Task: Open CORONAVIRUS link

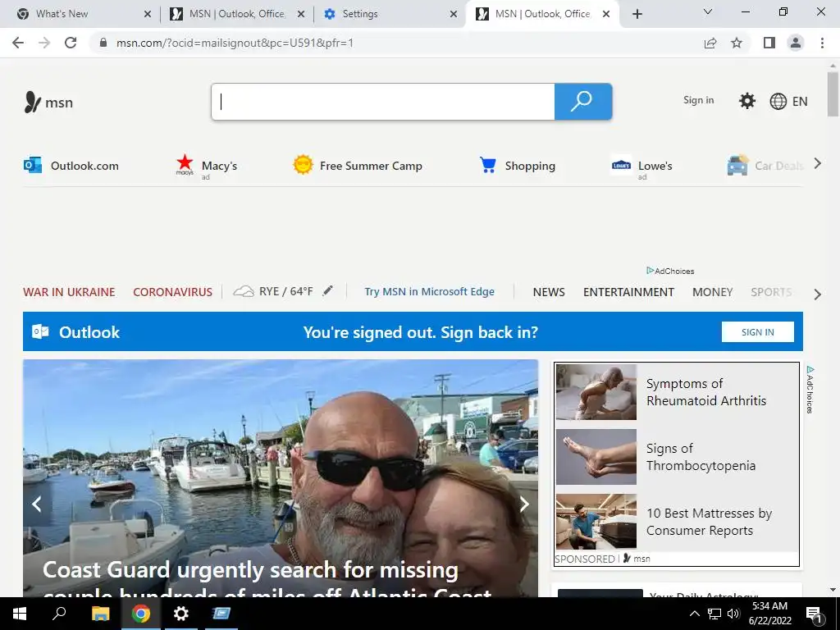Action: 172,292
